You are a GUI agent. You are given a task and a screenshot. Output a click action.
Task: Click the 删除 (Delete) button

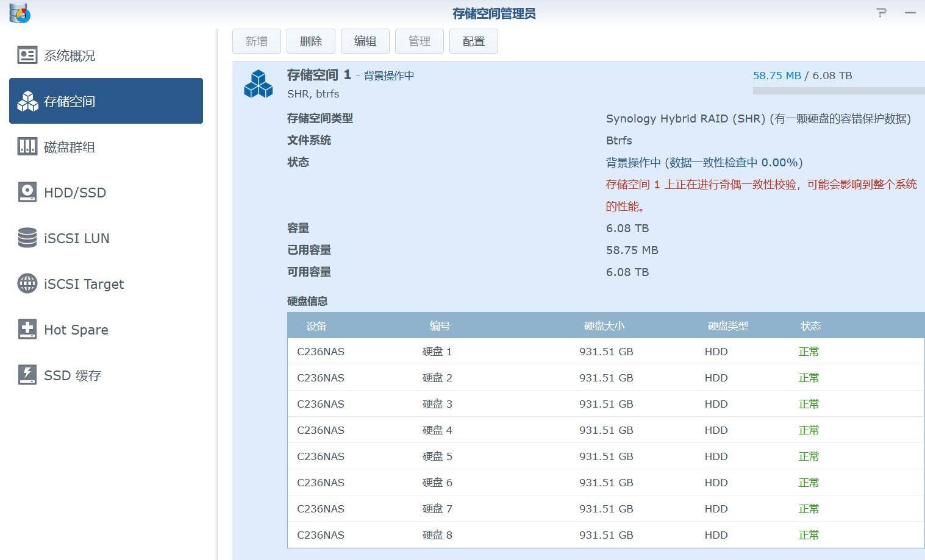(x=310, y=41)
